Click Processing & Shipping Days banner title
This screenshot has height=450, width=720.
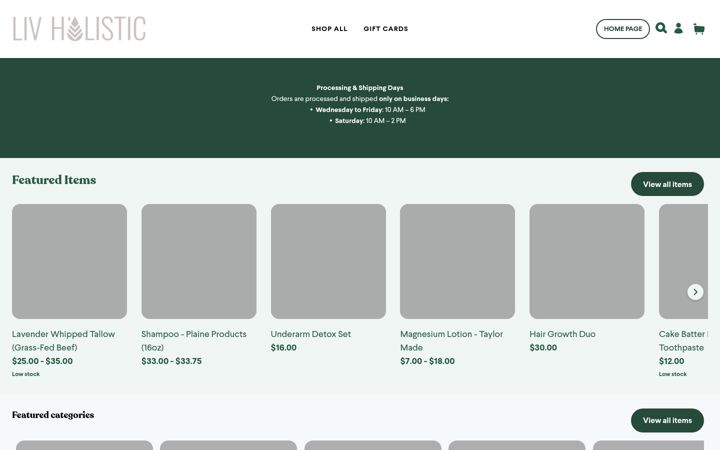(x=360, y=88)
